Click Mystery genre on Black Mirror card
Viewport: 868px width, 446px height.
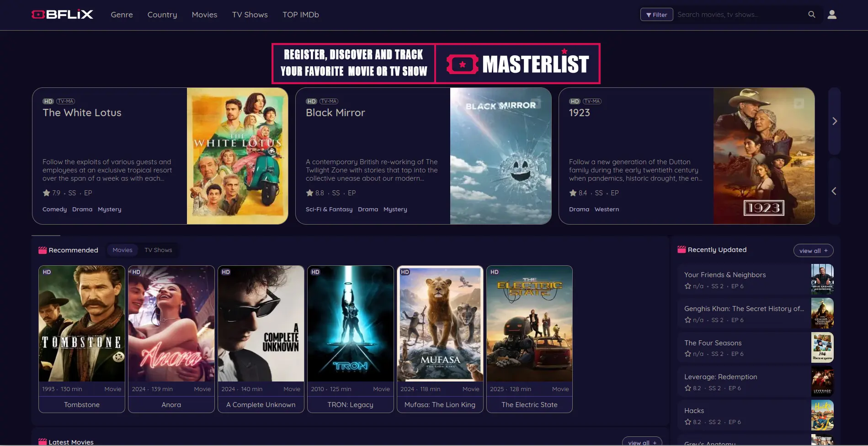tap(395, 210)
